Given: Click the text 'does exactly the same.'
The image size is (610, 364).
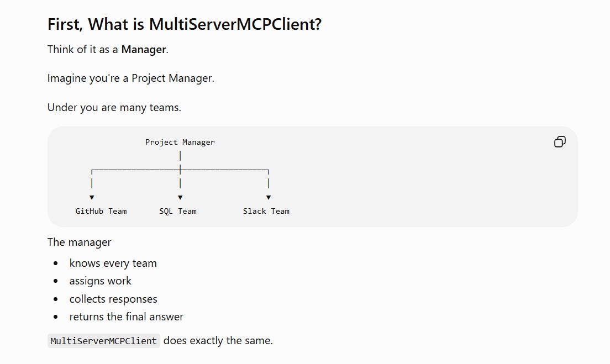Looking at the screenshot, I should click(218, 341).
